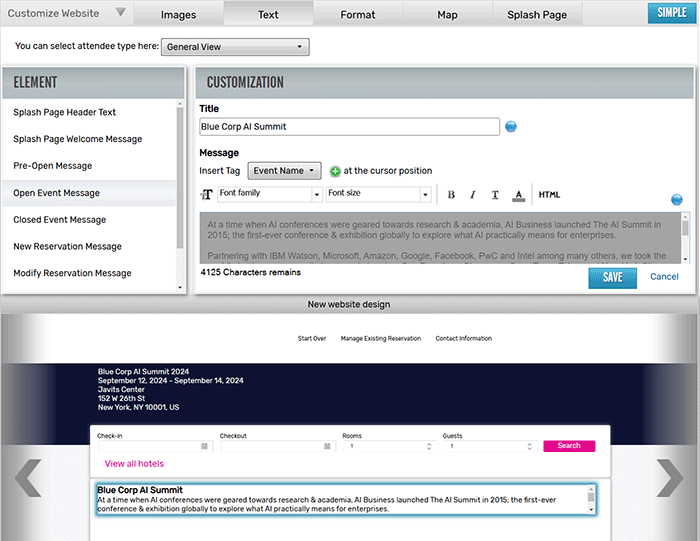700x541 pixels.
Task: Select Pre-Open Message element
Action: click(89, 166)
